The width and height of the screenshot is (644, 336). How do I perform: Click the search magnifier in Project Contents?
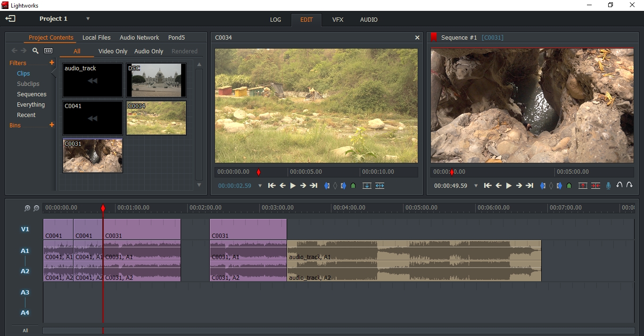(35, 51)
